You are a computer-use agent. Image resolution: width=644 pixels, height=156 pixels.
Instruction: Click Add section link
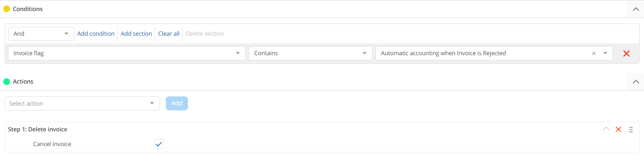[136, 34]
